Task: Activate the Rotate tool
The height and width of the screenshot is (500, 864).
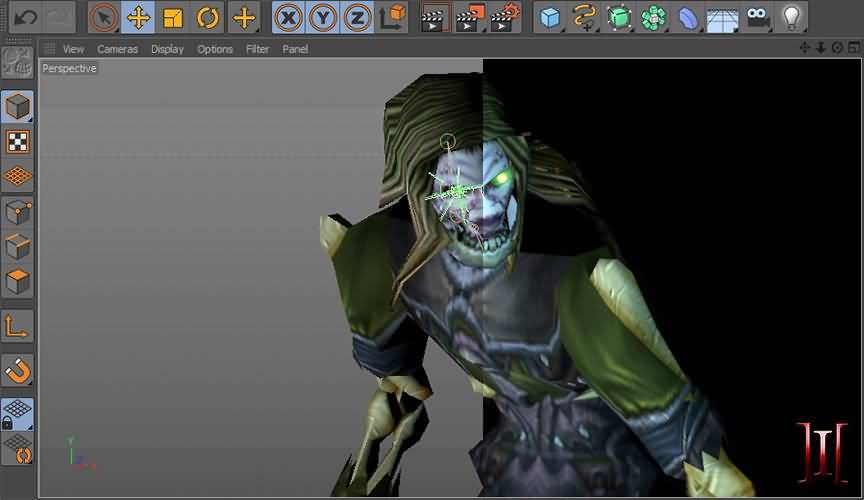Action: (x=208, y=18)
